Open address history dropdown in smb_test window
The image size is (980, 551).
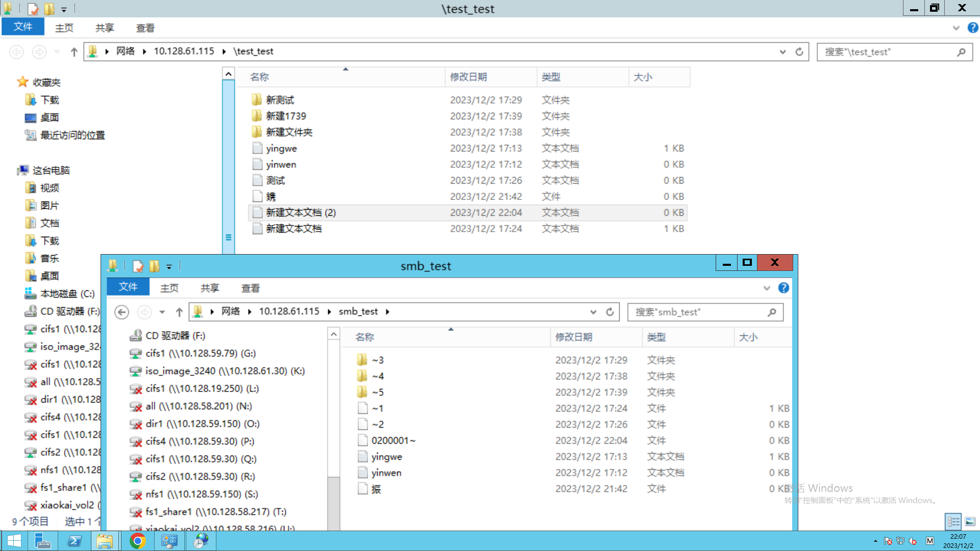pyautogui.click(x=593, y=312)
